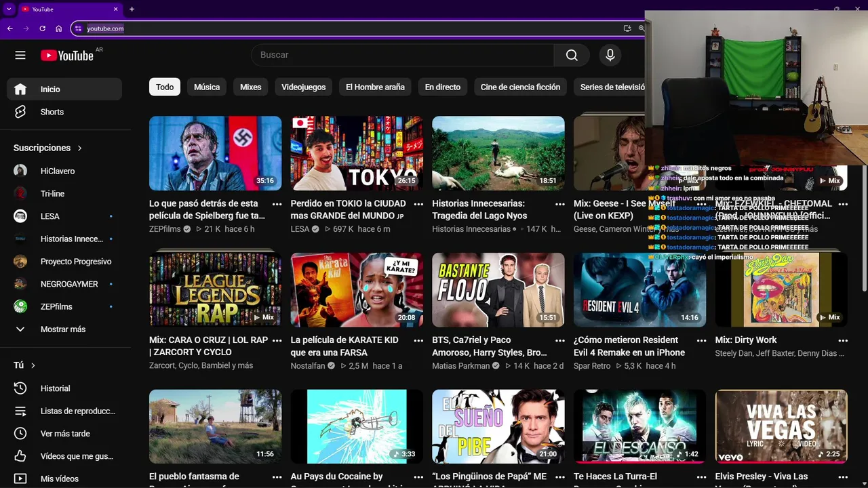Open the TOKYO video thumbnail
868x488 pixels.
pyautogui.click(x=357, y=153)
